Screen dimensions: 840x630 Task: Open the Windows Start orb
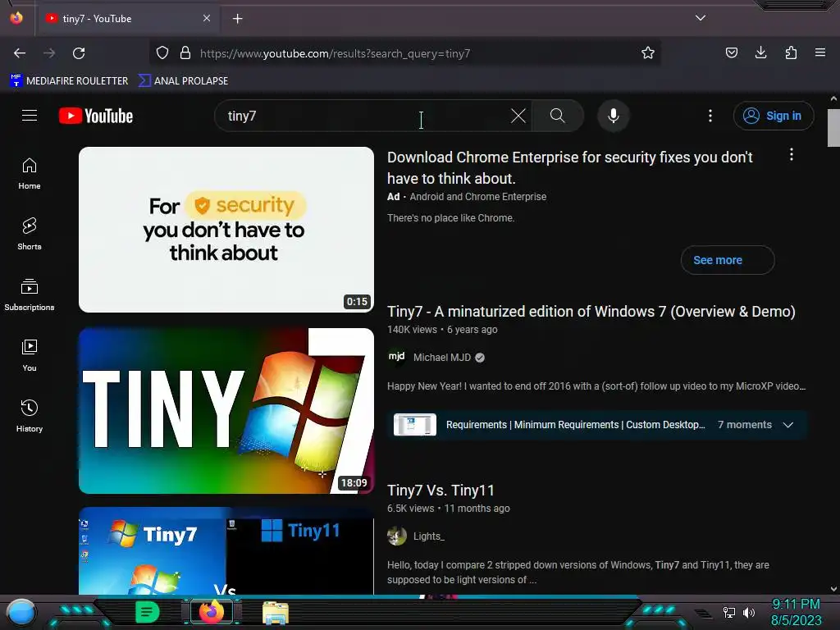pyautogui.click(x=21, y=613)
